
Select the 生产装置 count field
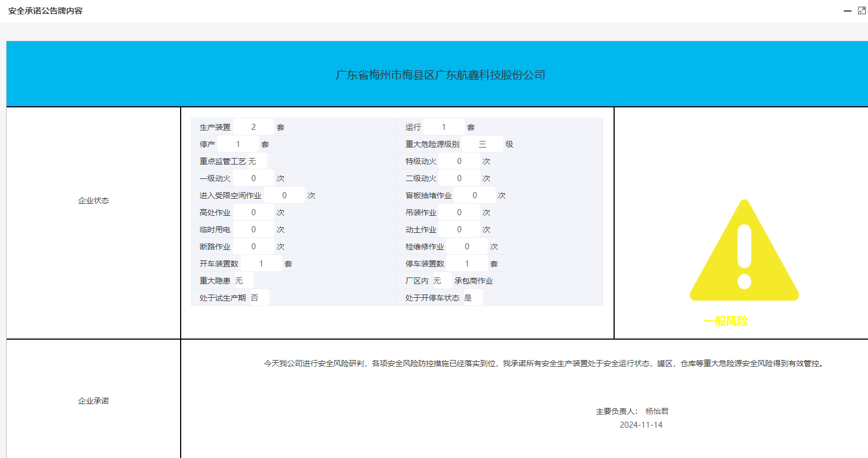coord(253,127)
